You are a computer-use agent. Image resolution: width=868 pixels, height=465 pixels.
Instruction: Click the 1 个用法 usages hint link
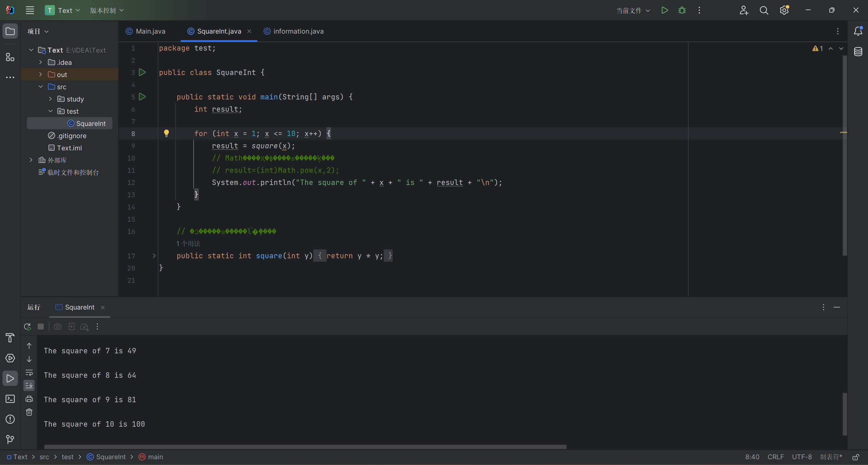(188, 244)
